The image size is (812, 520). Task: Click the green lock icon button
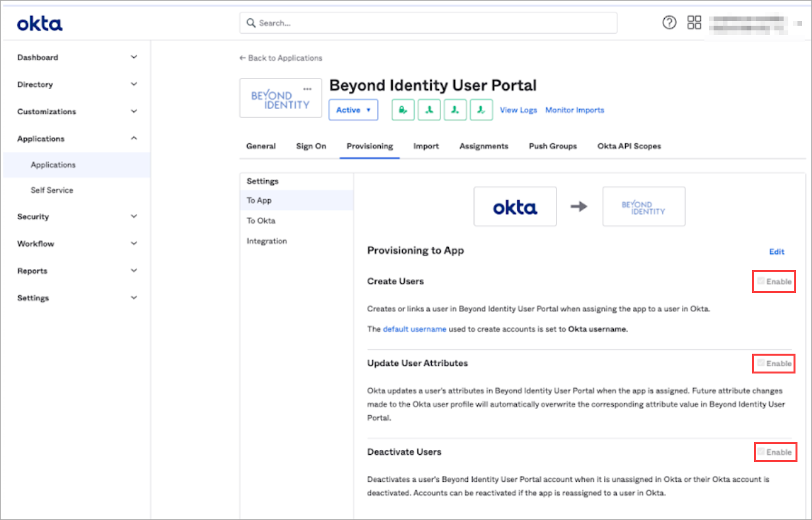tap(403, 110)
